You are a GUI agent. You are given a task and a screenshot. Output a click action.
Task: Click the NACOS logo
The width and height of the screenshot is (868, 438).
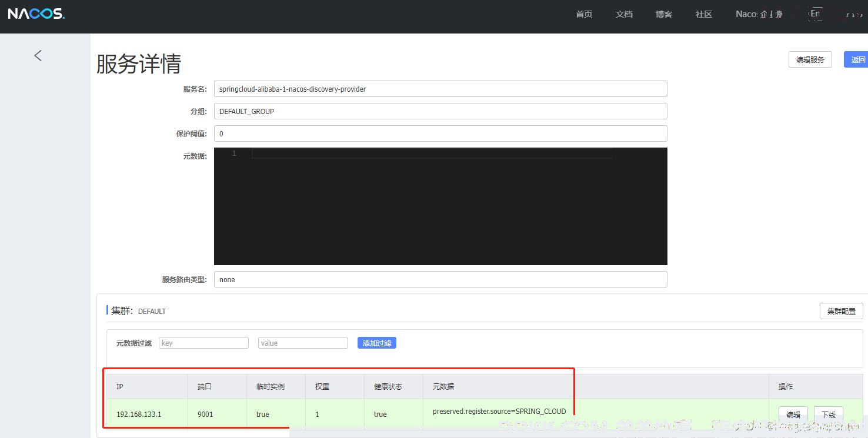(x=36, y=14)
